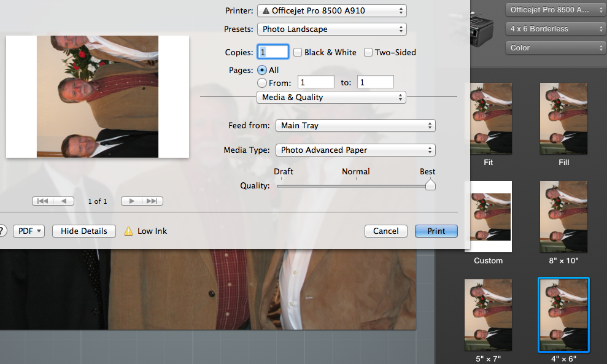Open the Color dropdown in sidebar
607x364 pixels.
pyautogui.click(x=555, y=48)
